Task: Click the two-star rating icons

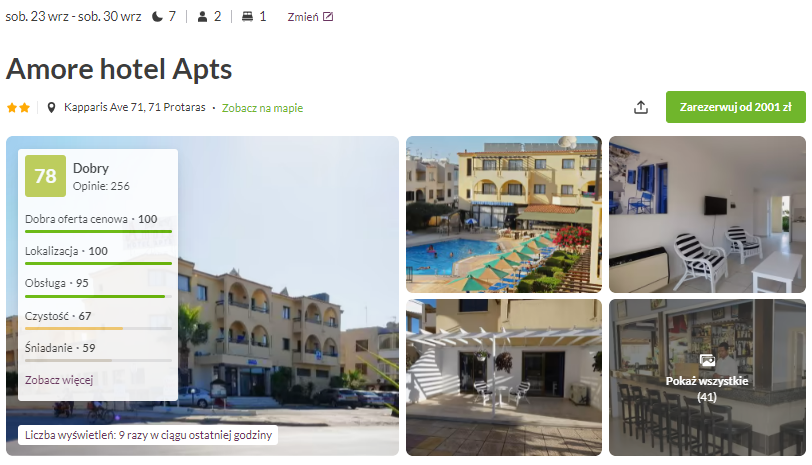Action: [18, 108]
